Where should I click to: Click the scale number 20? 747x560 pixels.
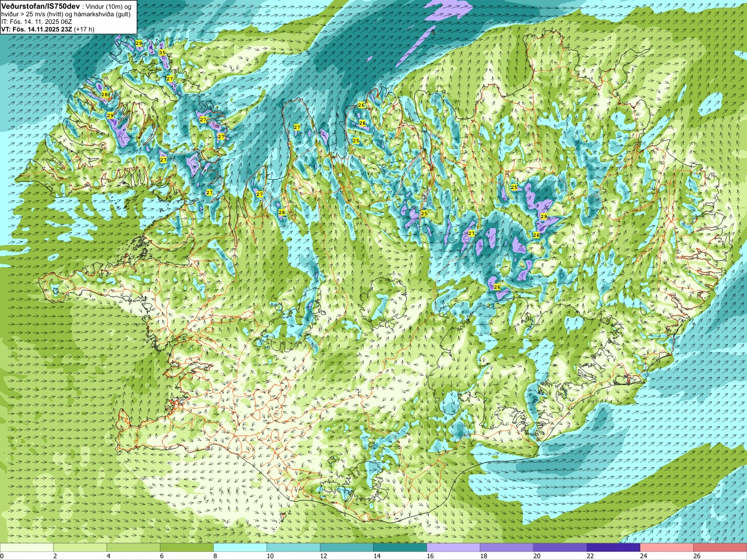tap(537, 556)
